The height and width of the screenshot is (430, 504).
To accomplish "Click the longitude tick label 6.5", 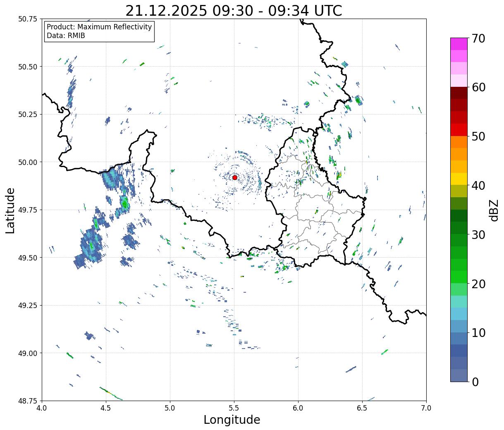I will (362, 408).
